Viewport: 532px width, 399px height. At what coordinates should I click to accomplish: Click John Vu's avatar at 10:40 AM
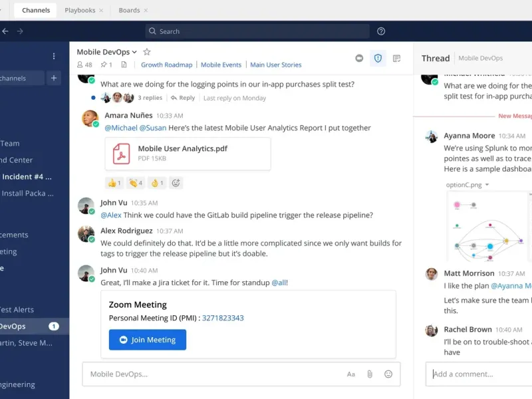pyautogui.click(x=86, y=273)
